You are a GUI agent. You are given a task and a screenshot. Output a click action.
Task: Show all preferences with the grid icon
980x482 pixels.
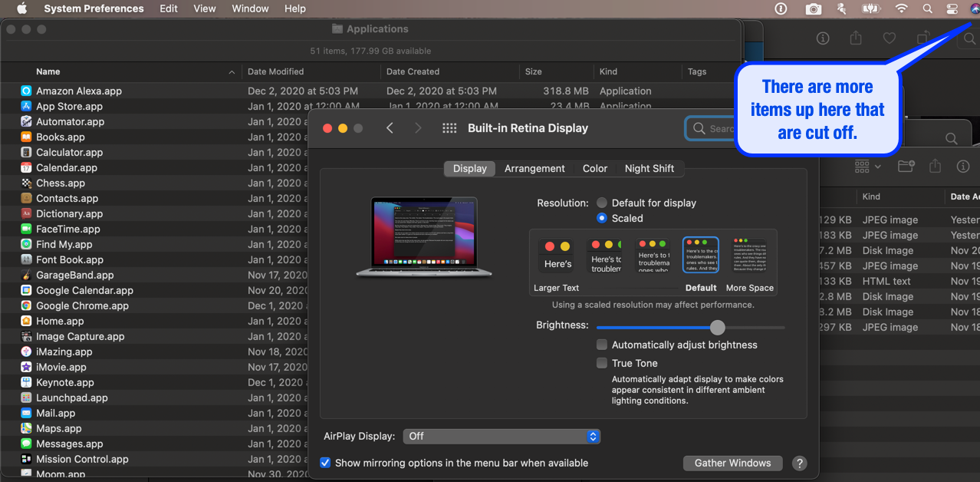(449, 128)
